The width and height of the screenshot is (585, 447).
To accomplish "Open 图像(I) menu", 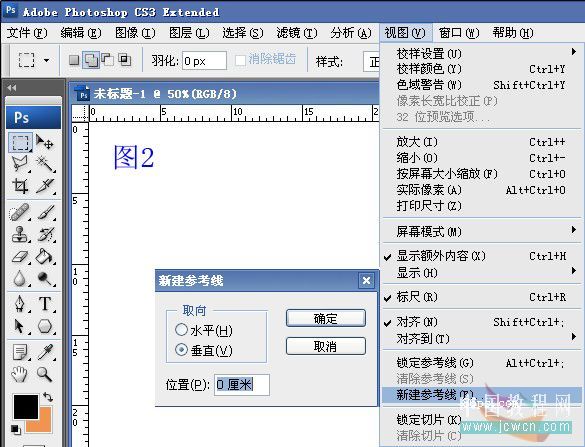I will tap(135, 33).
